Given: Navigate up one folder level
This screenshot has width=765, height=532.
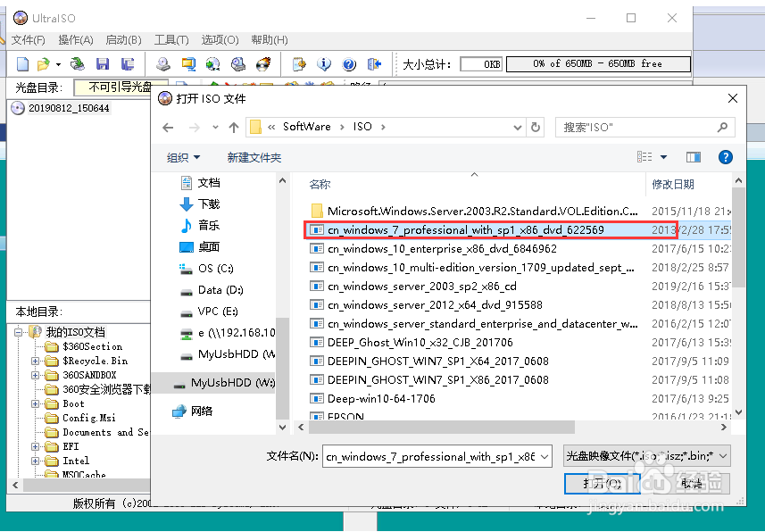Looking at the screenshot, I should click(x=232, y=127).
